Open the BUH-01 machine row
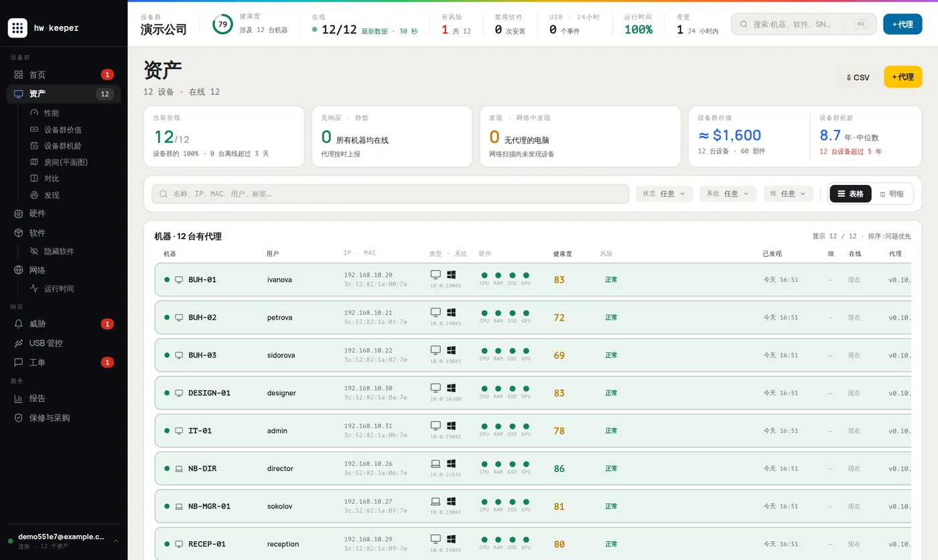Viewport: 938px width, 560px height. [x=533, y=279]
